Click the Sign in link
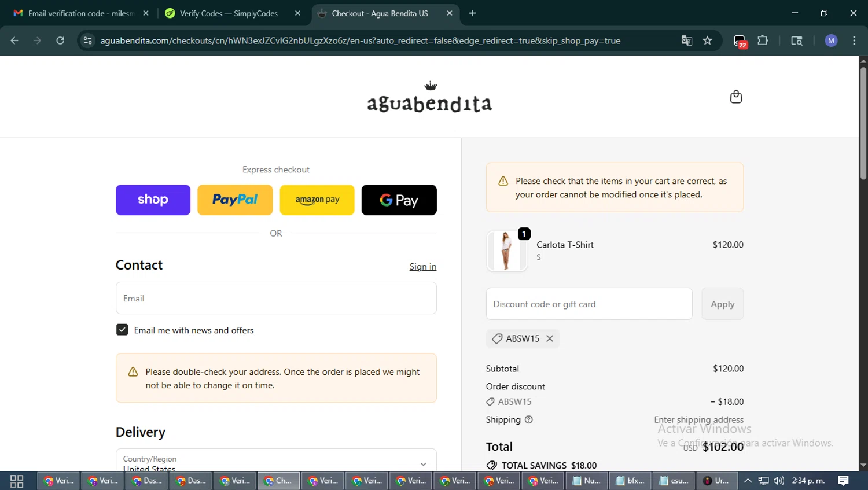The image size is (868, 490). coord(423,267)
